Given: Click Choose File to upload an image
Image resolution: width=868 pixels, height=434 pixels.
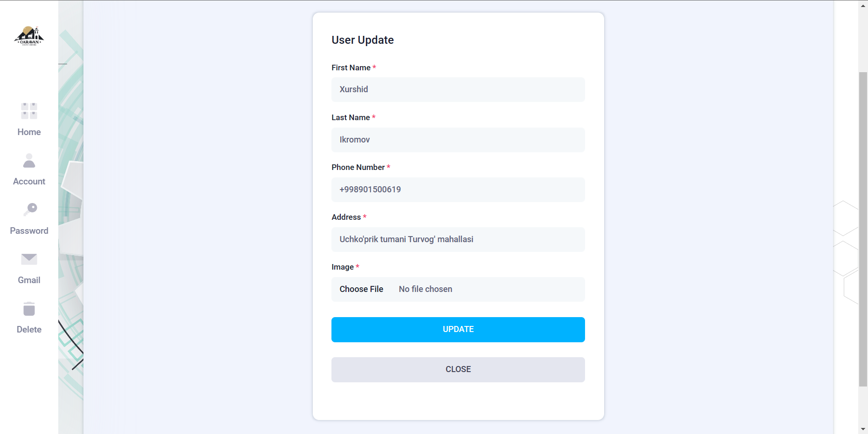Looking at the screenshot, I should point(361,289).
